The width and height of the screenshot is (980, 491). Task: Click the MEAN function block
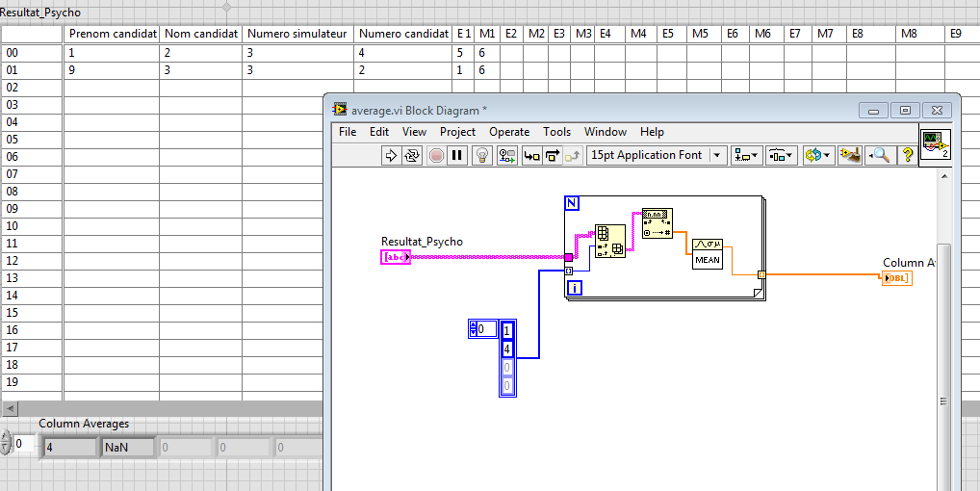click(x=708, y=253)
